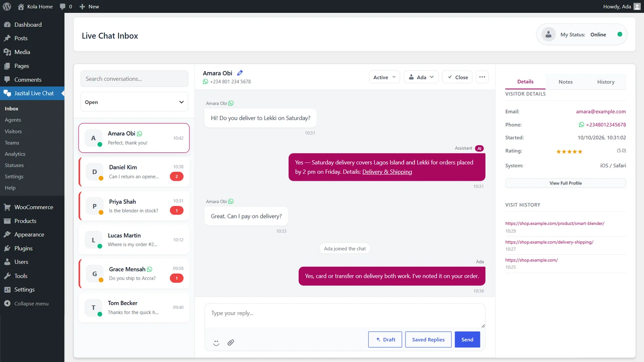Open the three-dots more options menu
Viewport: 644px width, 362px height.
(x=482, y=77)
